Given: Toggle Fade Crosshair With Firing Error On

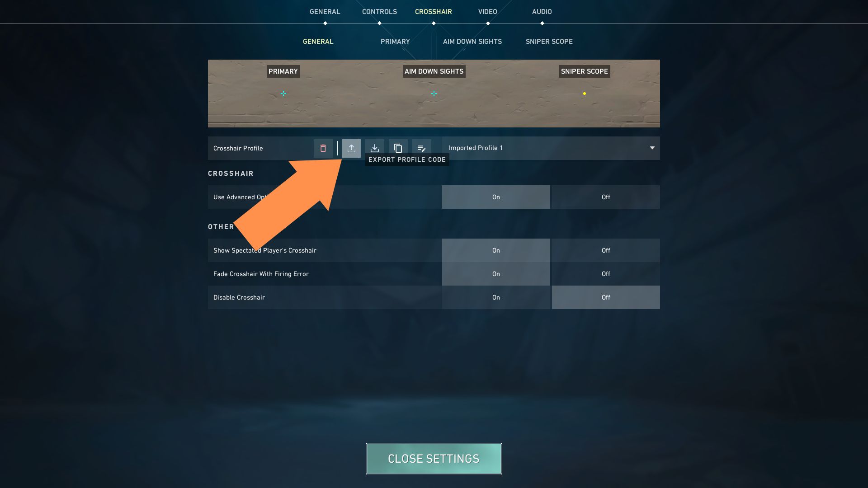Looking at the screenshot, I should [x=496, y=273].
